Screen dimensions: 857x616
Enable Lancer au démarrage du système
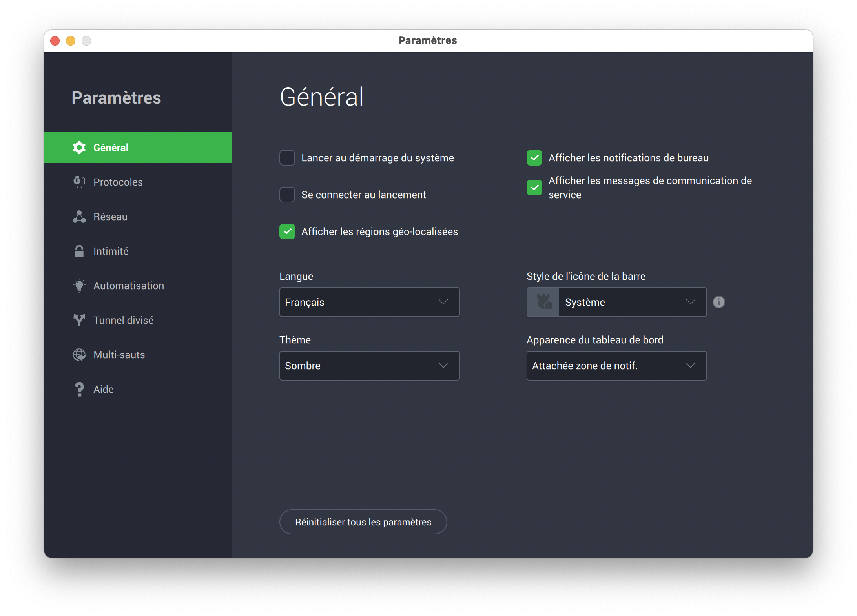(x=287, y=158)
